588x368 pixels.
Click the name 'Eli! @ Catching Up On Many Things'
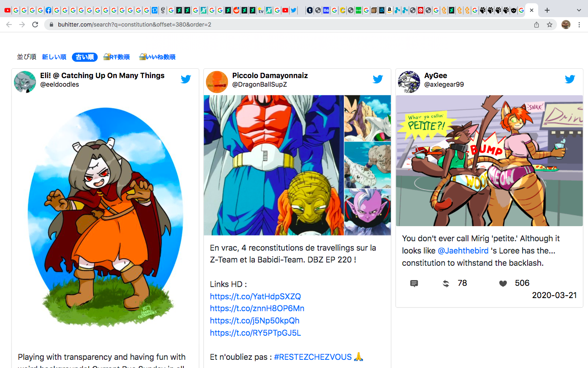pos(102,76)
